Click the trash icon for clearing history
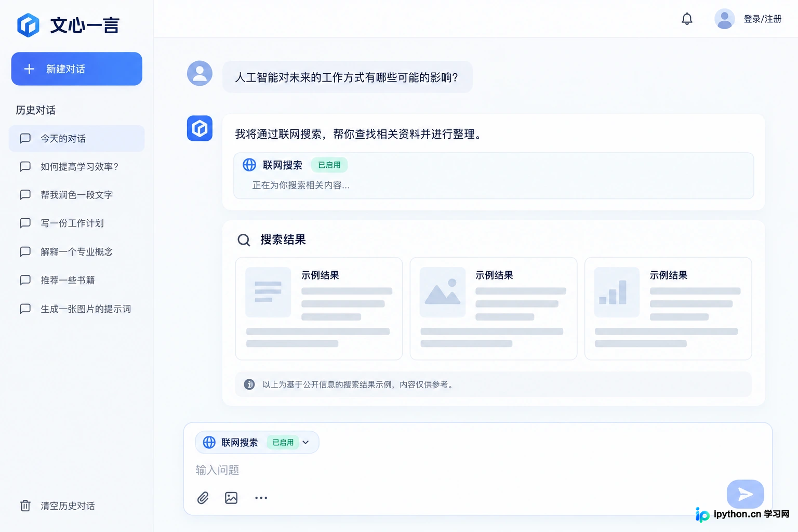This screenshot has height=532, width=798. click(25, 506)
